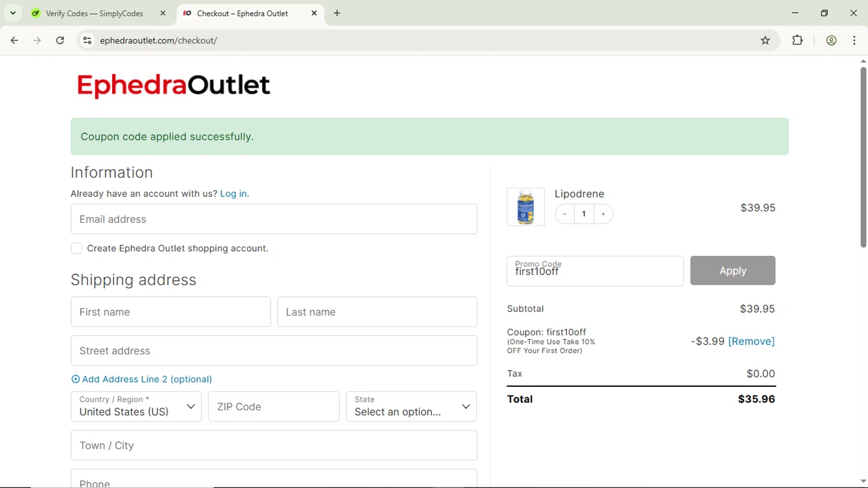This screenshot has width=868, height=488.
Task: Open the Chrome profile icon
Action: pyautogui.click(x=832, y=41)
